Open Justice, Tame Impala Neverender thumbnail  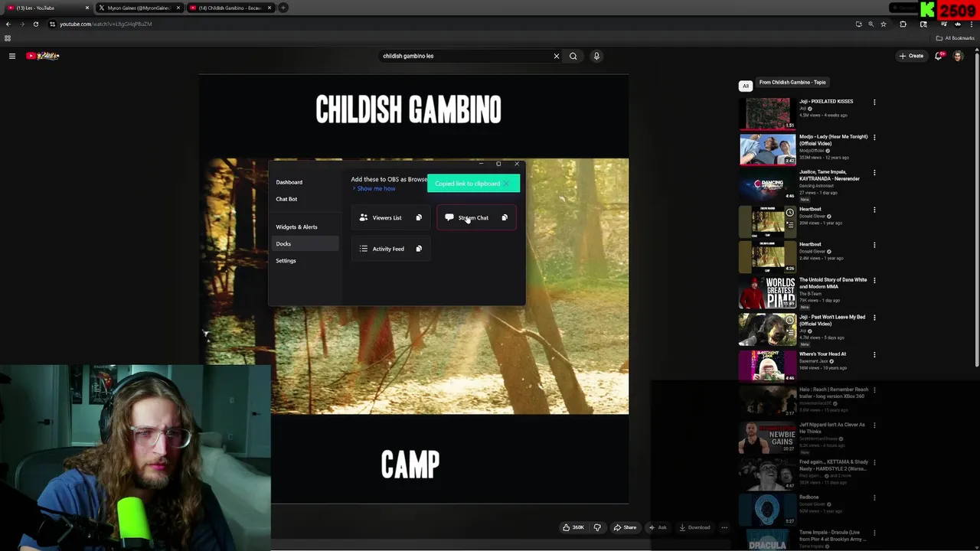(767, 184)
